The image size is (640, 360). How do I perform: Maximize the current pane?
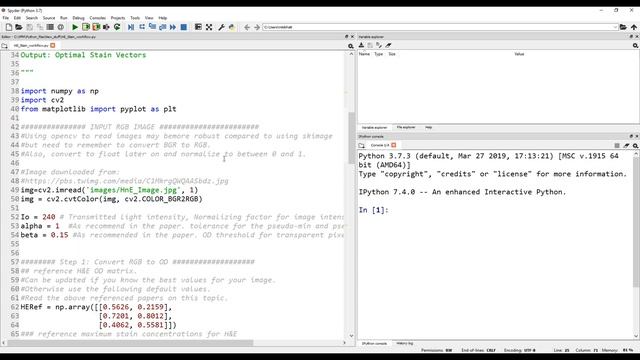click(x=198, y=27)
